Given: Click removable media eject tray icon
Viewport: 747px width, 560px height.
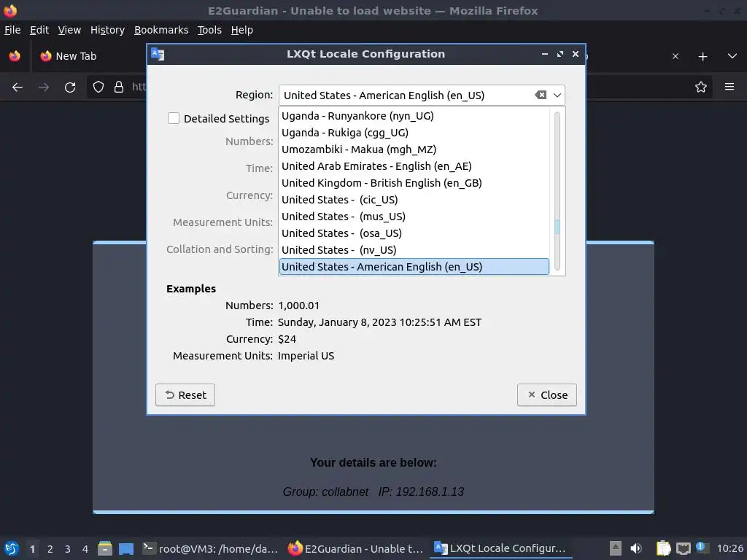Looking at the screenshot, I should pos(615,548).
